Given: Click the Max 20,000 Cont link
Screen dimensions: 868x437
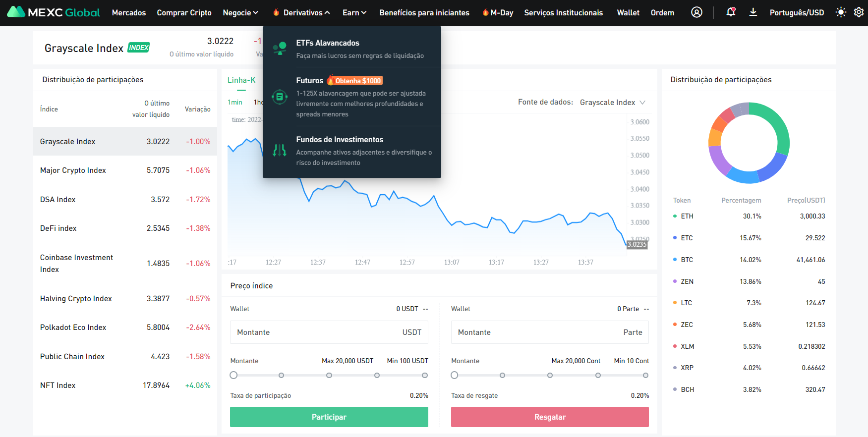Looking at the screenshot, I should (576, 361).
